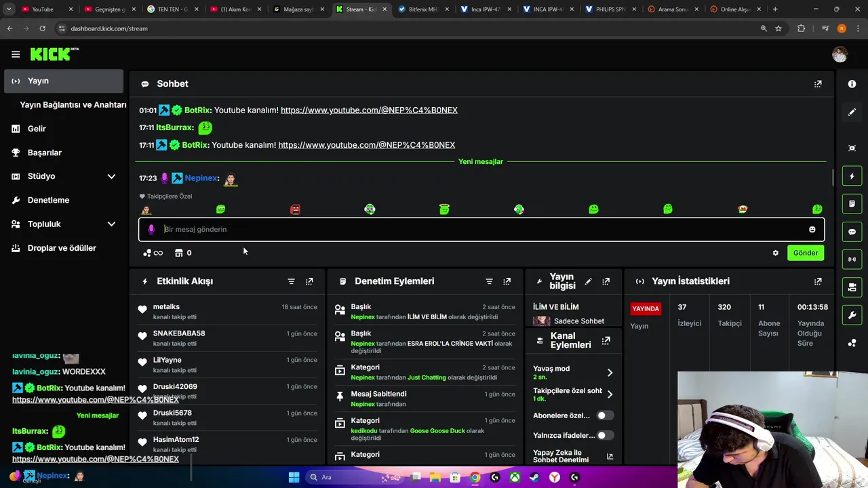Viewport: 868px width, 488px height.
Task: Toggle Yalnızca ifadeler chat switch
Action: click(x=604, y=435)
